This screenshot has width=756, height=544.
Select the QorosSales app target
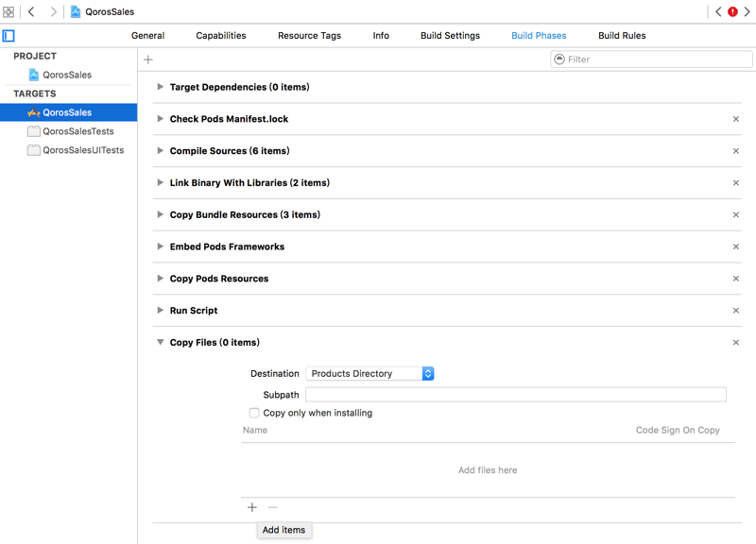(x=68, y=112)
